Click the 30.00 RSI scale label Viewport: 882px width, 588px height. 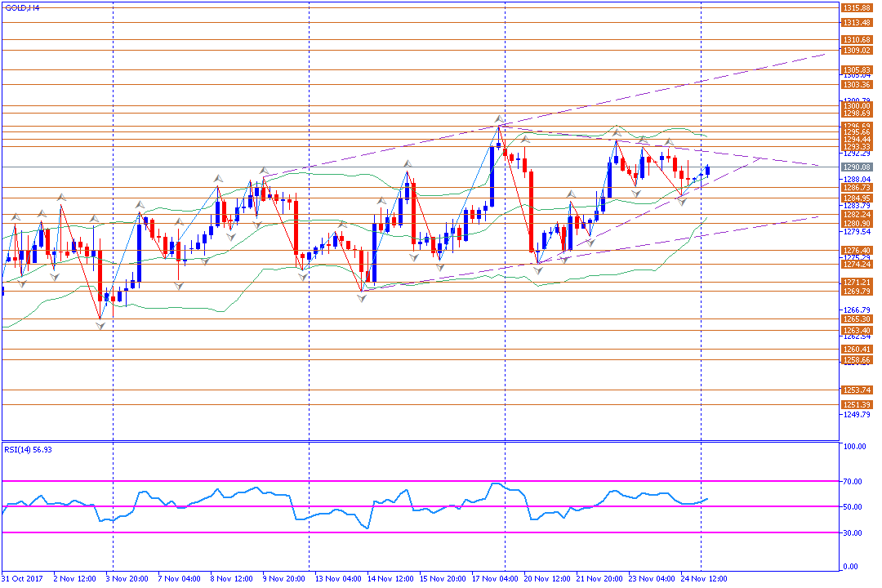[854, 532]
